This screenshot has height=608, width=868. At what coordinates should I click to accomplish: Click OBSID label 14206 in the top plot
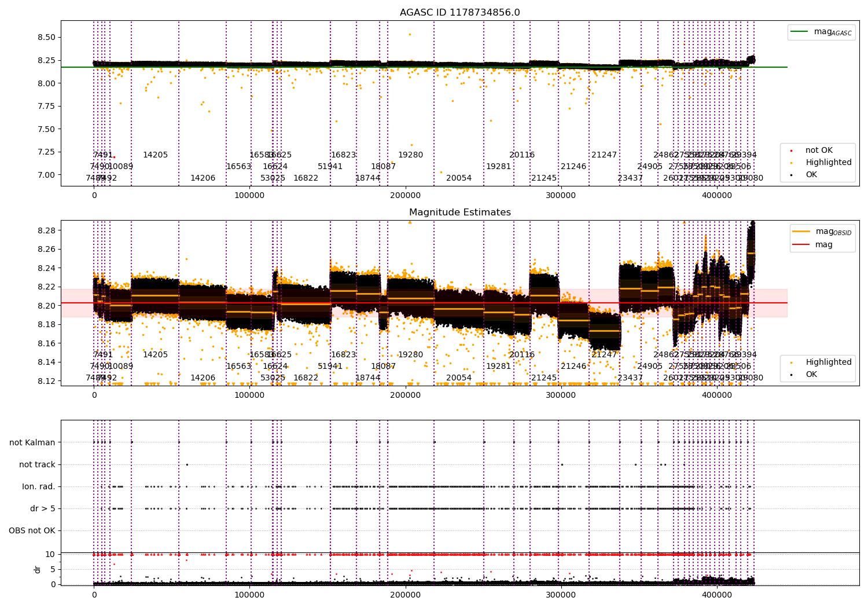[203, 178]
